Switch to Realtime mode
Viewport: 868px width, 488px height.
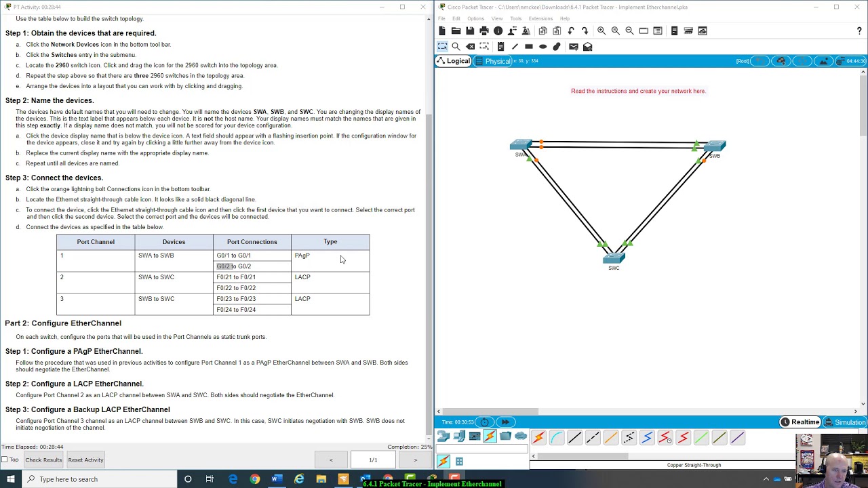[800, 422]
